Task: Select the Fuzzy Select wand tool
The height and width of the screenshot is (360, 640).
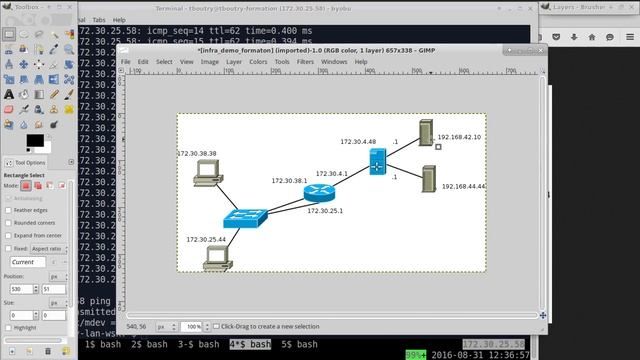Action: click(54, 34)
